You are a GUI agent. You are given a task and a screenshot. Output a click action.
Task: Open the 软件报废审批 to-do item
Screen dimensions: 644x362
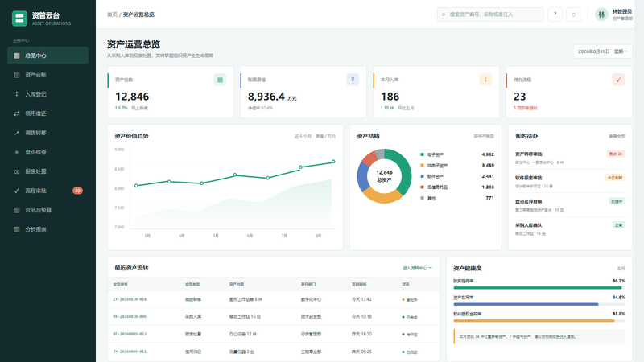click(570, 182)
